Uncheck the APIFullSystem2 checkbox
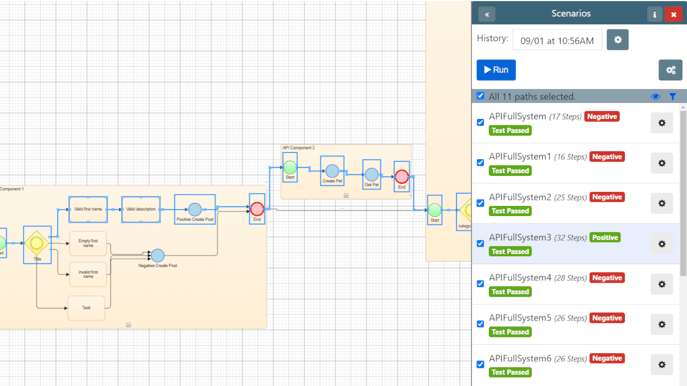The image size is (687, 386). (481, 203)
